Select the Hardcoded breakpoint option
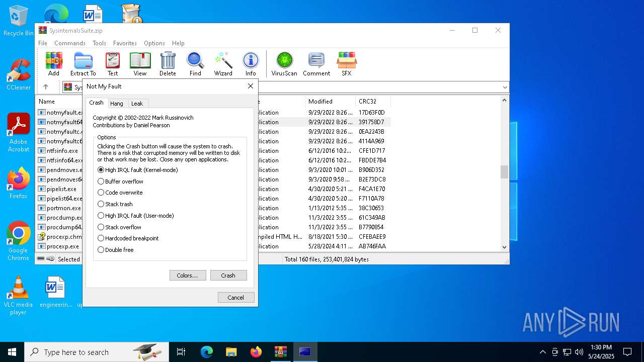The width and height of the screenshot is (644, 362). point(128,238)
